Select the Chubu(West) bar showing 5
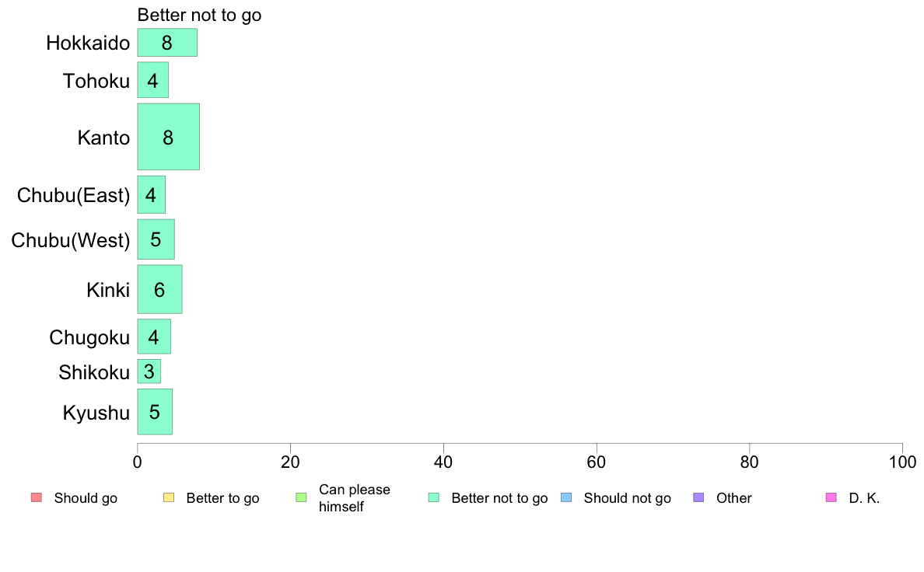 (156, 239)
